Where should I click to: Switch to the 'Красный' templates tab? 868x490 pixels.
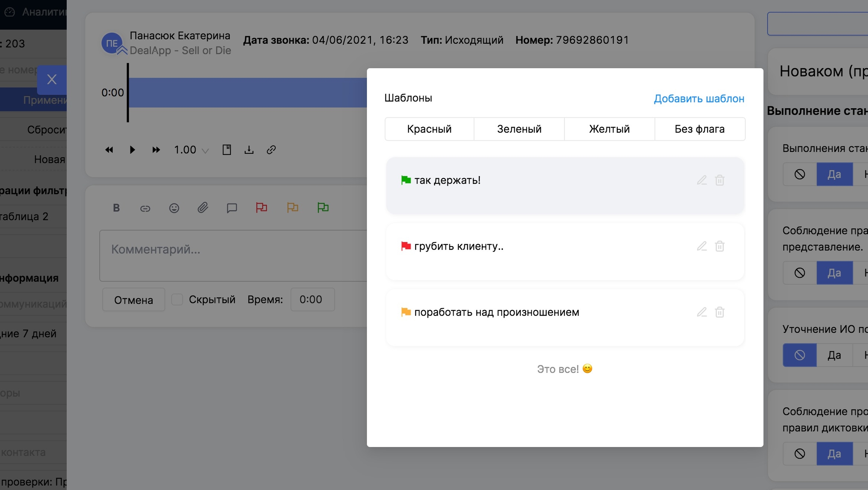click(x=429, y=129)
